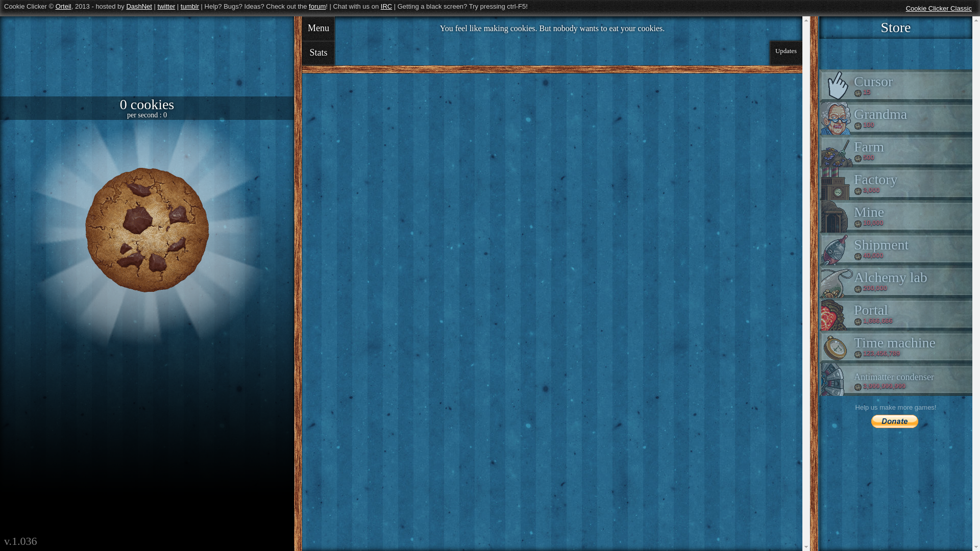Screen dimensions: 980x551
Task: Click the page scrollbar up arrow
Action: click(976, 20)
